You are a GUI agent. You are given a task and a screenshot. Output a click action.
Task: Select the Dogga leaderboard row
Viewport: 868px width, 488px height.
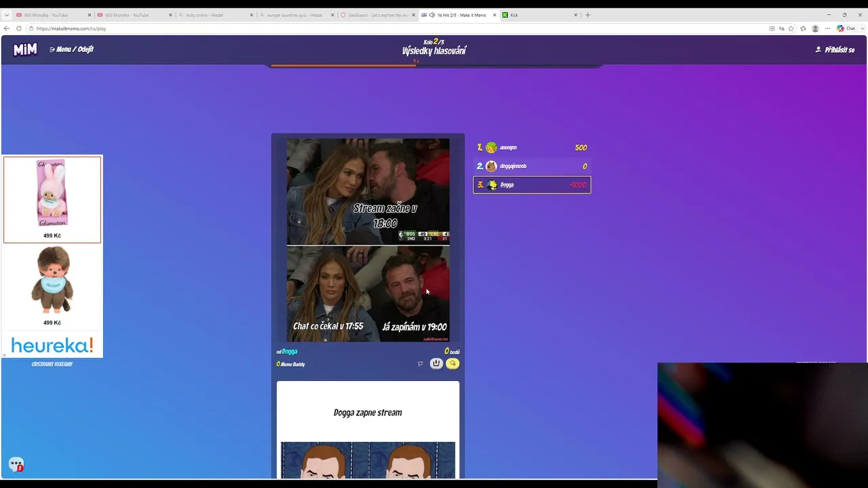pos(532,185)
